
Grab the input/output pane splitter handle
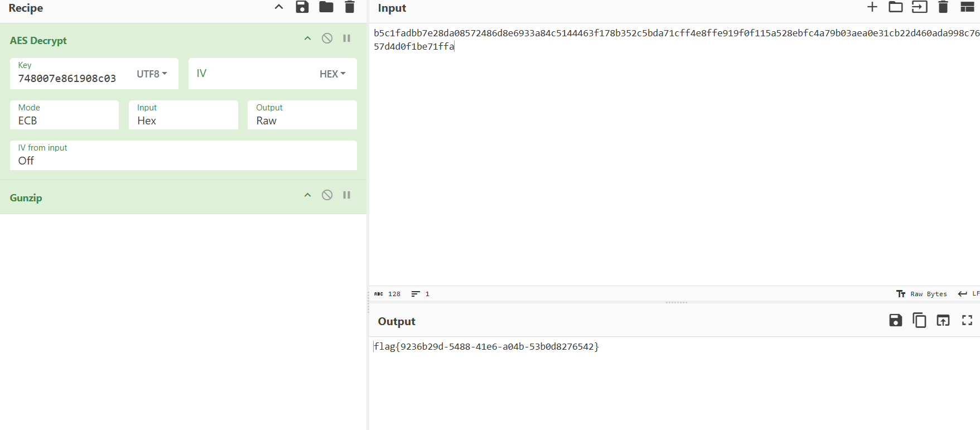pos(677,302)
